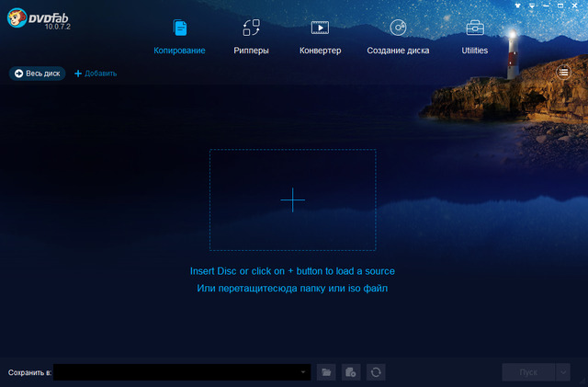Click the refresh arrows icon in bottom bar
Viewport: 588px width, 387px height.
pyautogui.click(x=376, y=372)
